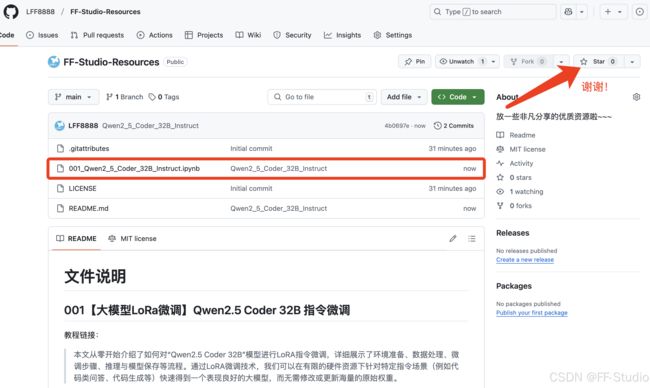Open the Packages heading link

514,286
